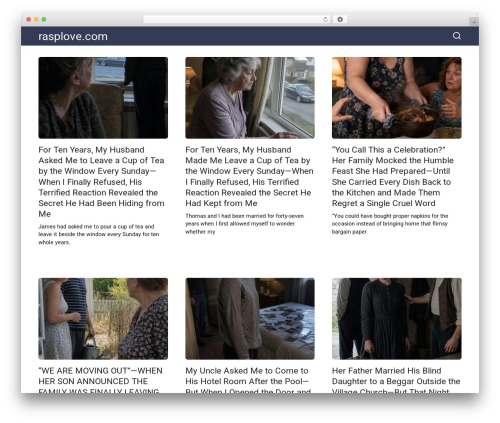Open the search icon in the site header
The width and height of the screenshot is (500, 423).
(457, 36)
